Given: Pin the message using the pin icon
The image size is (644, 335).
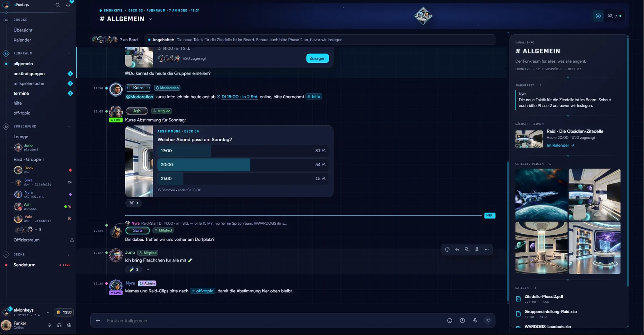Looking at the screenshot, I should tap(477, 250).
